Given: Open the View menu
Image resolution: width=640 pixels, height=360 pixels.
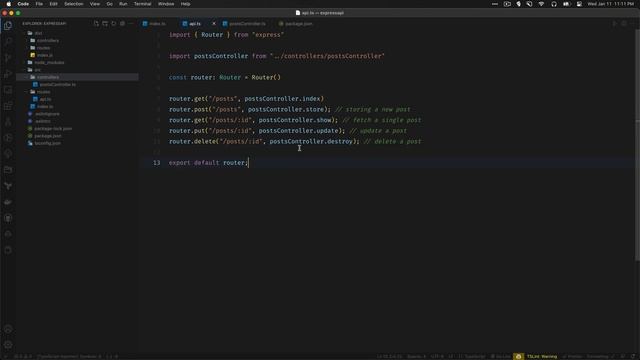Looking at the screenshot, I should point(95,4).
